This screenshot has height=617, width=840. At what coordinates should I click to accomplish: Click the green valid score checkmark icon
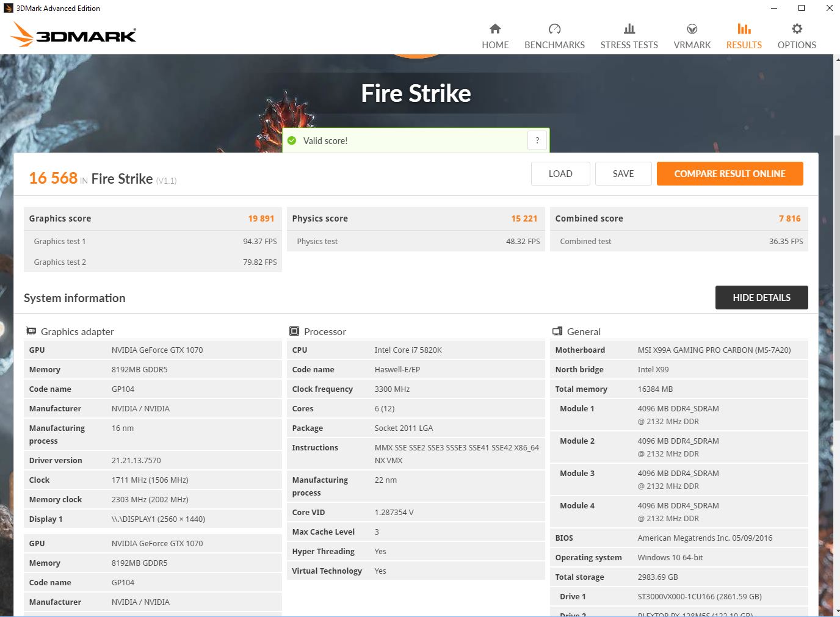(292, 140)
